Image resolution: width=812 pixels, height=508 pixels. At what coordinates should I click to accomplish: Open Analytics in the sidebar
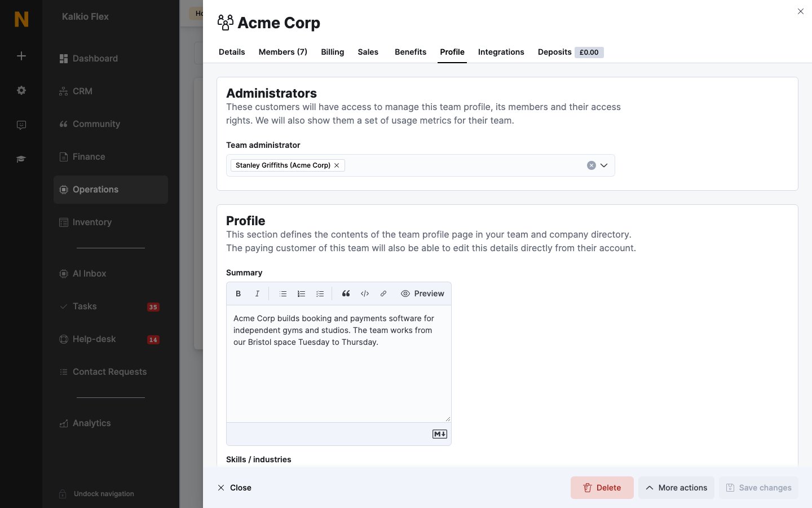click(x=111, y=423)
